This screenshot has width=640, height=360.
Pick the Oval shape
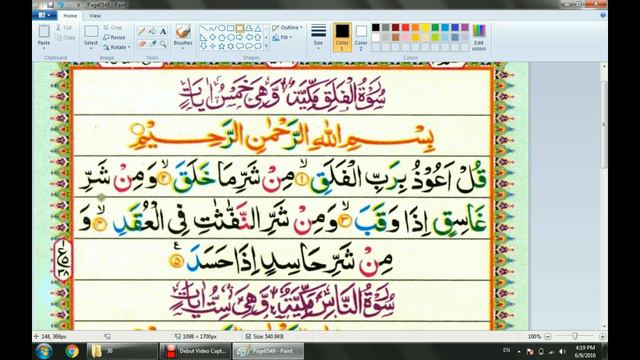pos(221,29)
